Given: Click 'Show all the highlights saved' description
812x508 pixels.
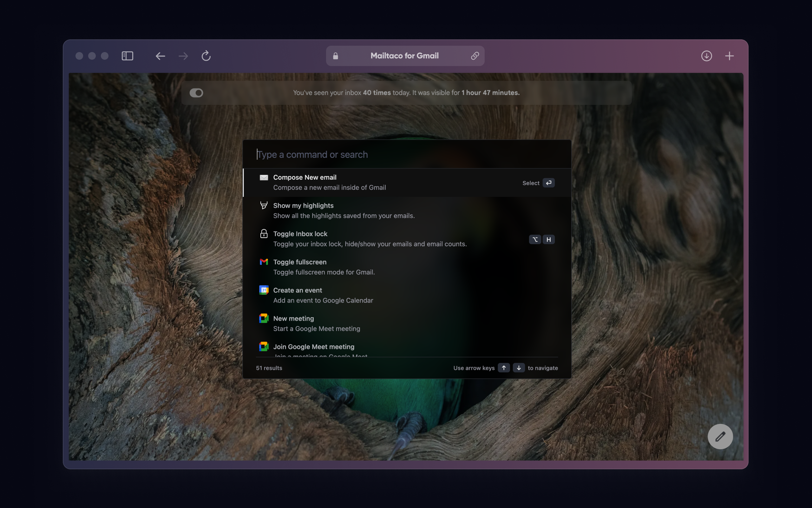Looking at the screenshot, I should coord(344,216).
